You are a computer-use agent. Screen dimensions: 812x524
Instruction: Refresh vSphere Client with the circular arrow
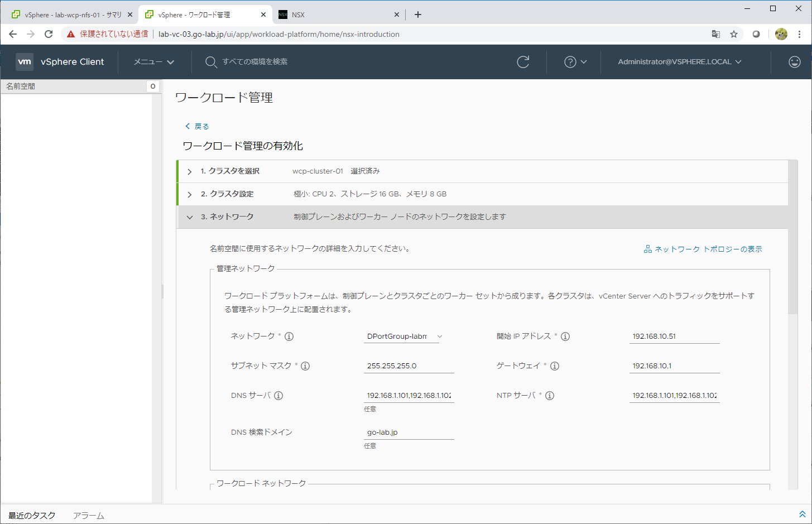[x=523, y=62]
